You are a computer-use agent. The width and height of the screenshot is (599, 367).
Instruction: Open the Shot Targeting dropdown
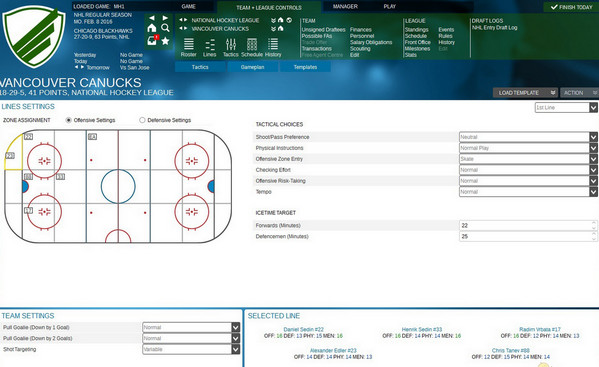pos(191,349)
